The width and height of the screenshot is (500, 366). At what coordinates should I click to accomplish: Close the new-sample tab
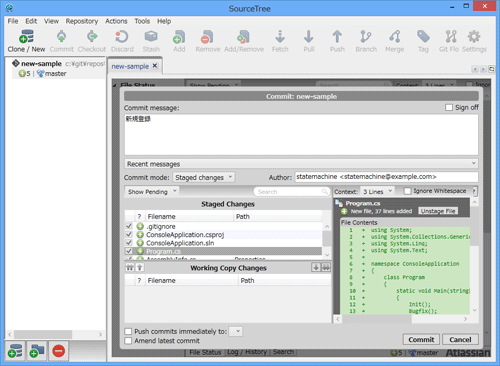click(x=155, y=66)
